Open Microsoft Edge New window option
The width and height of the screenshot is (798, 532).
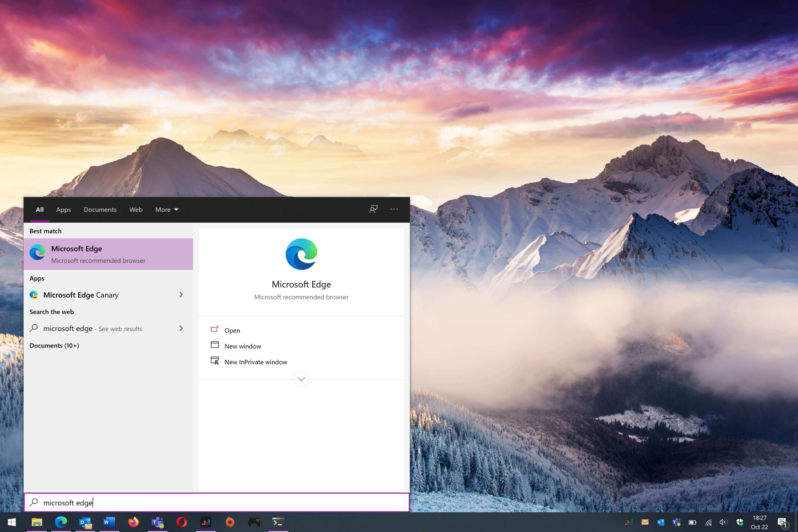[x=242, y=346]
